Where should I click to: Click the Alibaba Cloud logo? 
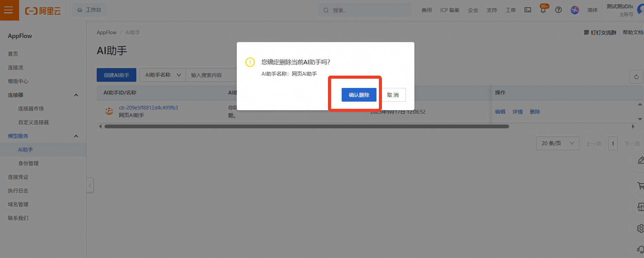pyautogui.click(x=43, y=11)
